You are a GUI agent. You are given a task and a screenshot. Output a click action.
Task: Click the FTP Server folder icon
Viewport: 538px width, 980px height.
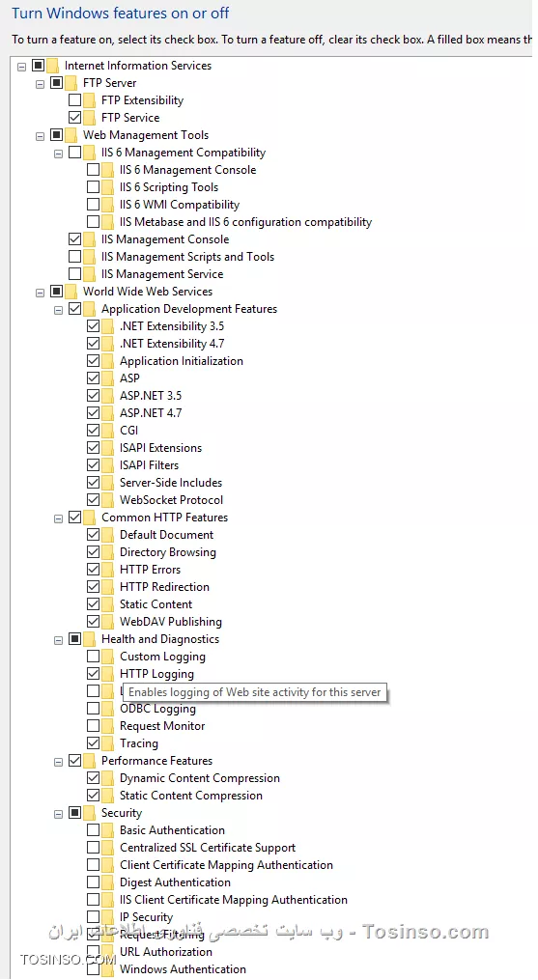[x=71, y=83]
